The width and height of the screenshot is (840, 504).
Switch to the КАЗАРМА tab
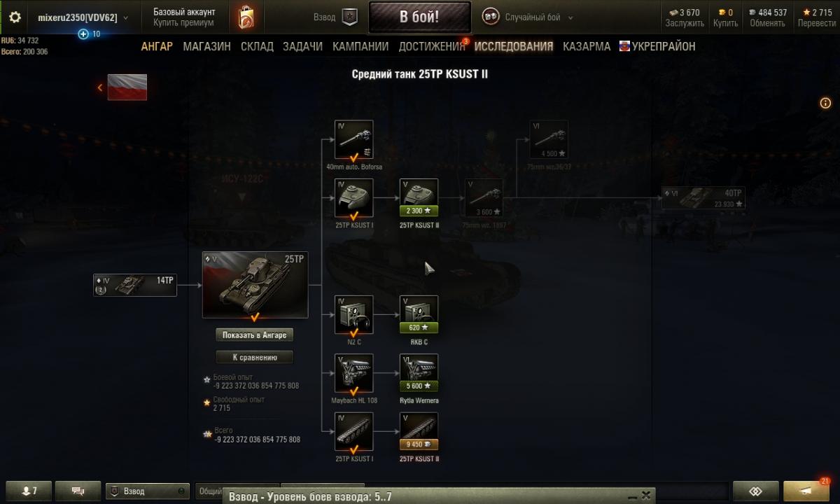[587, 46]
